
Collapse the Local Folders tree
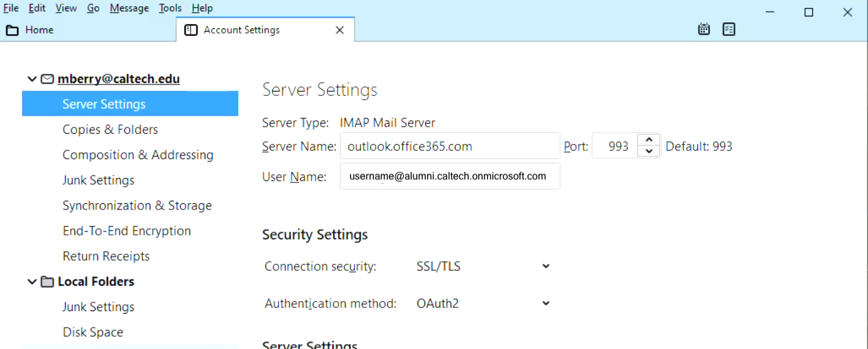click(32, 282)
